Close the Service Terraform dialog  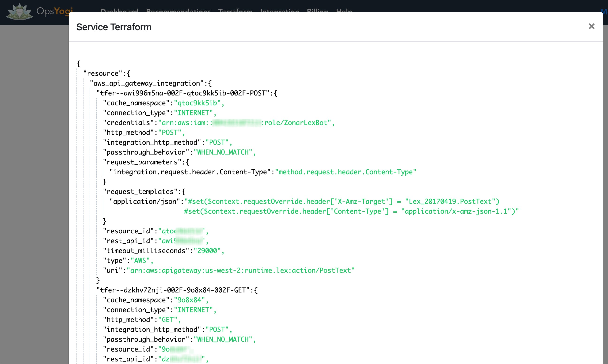(x=591, y=26)
